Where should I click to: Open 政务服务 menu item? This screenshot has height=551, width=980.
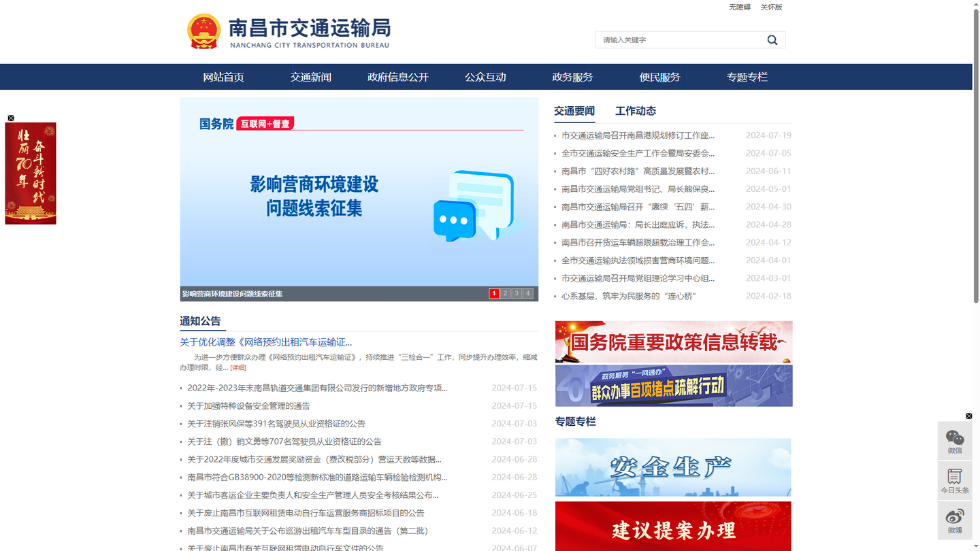[x=572, y=77]
